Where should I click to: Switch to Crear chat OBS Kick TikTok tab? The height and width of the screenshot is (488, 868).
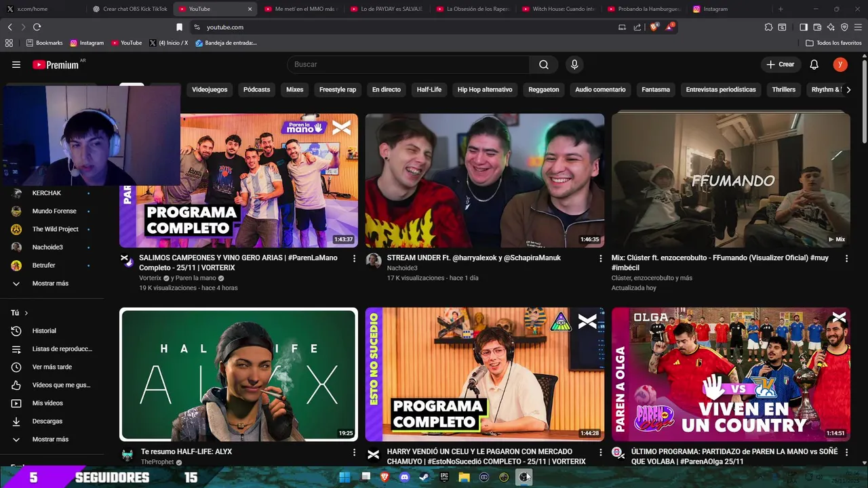129,9
